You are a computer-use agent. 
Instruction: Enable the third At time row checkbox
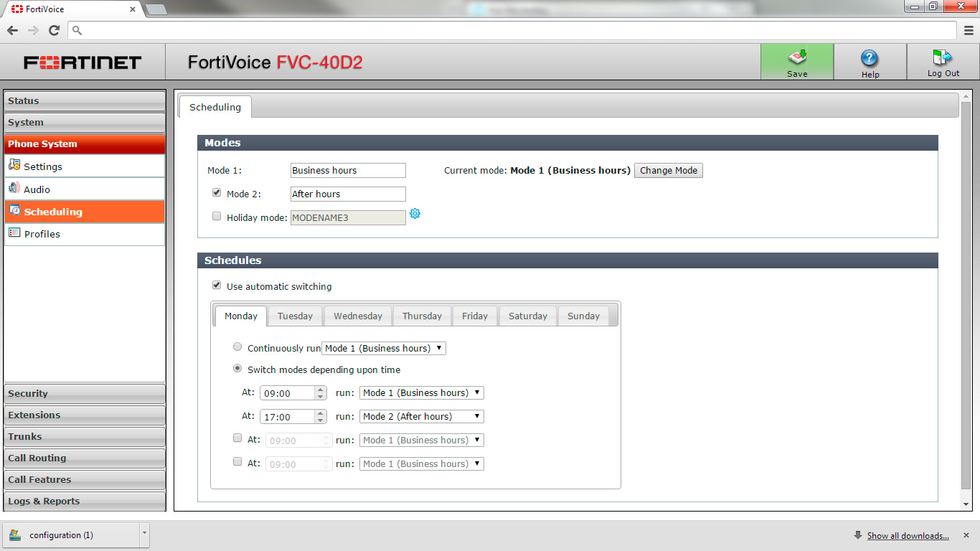pos(237,438)
